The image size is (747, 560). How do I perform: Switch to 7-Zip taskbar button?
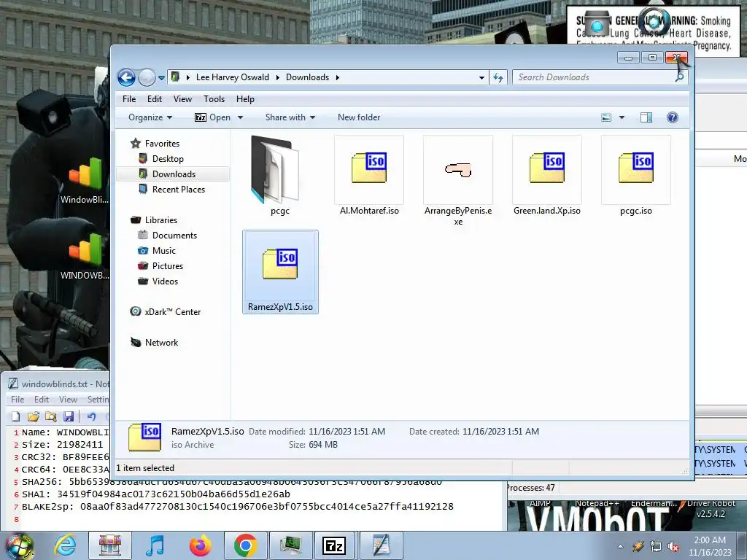[x=333, y=545]
